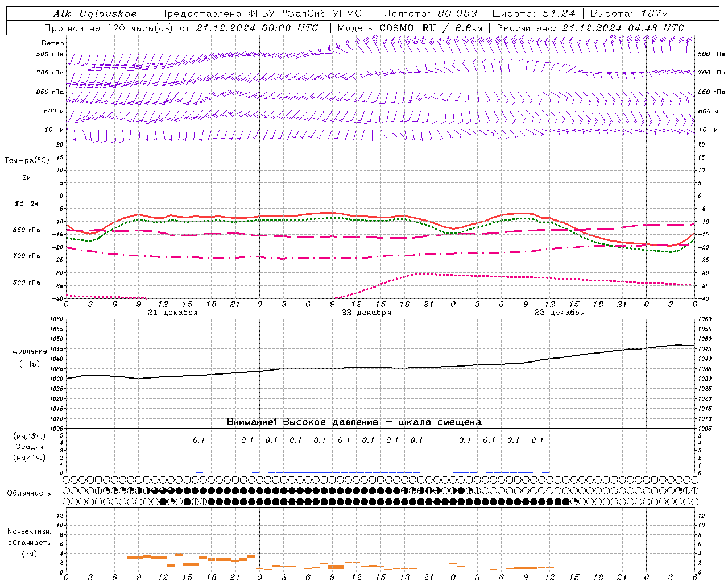Click the (мм/3ч.) precipitation unit label
Viewport: 728px width, 582px height.
tap(30, 436)
